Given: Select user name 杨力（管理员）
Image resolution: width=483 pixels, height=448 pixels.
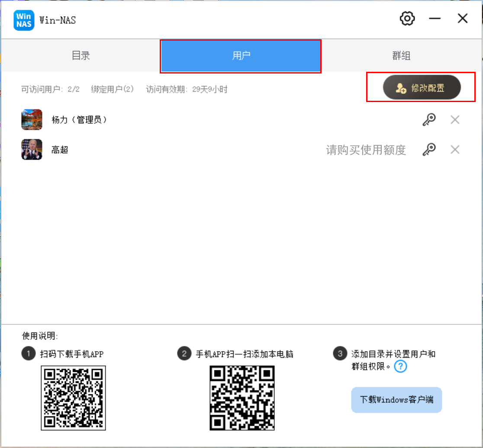Looking at the screenshot, I should pos(80,120).
